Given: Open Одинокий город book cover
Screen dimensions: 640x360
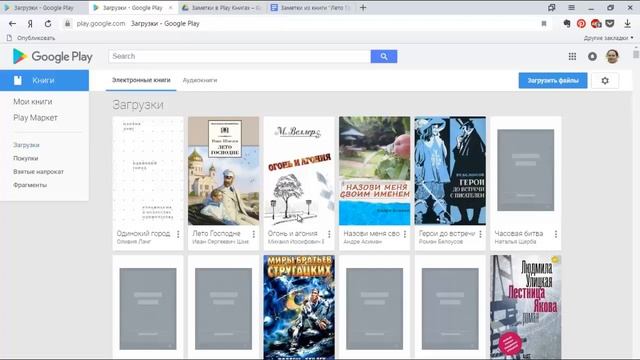Looking at the screenshot, I should [148, 171].
